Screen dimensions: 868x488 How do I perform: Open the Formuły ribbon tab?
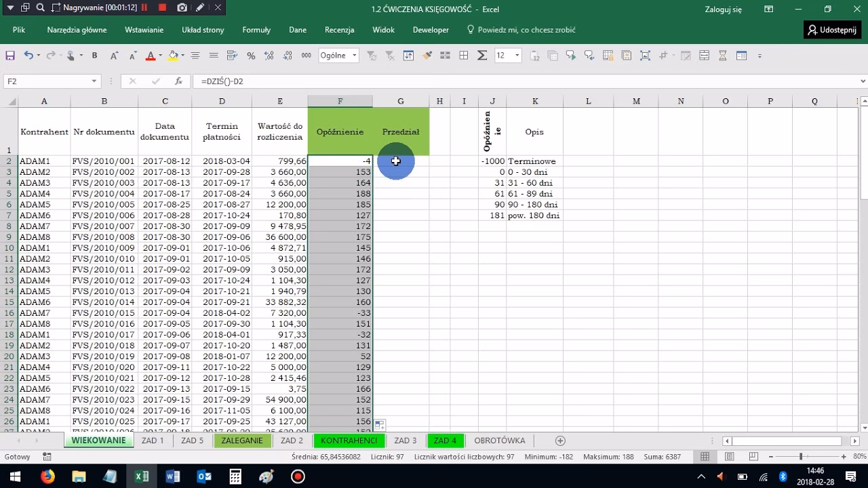[x=256, y=30]
